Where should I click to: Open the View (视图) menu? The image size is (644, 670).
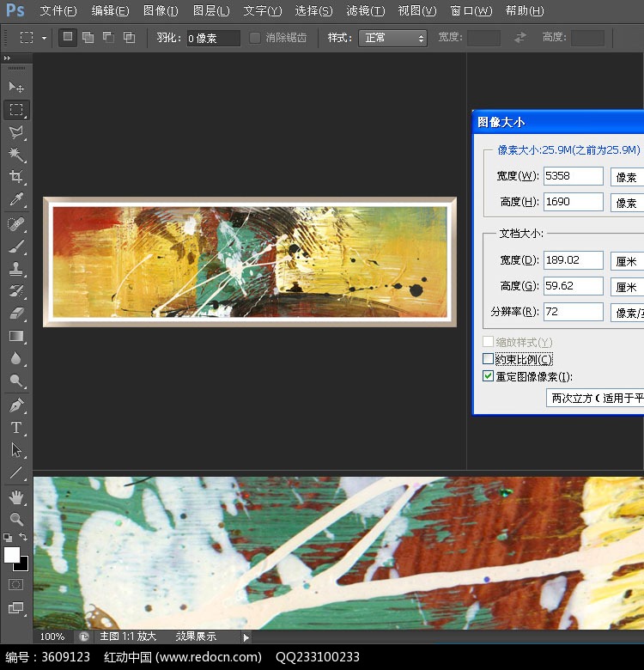(416, 10)
